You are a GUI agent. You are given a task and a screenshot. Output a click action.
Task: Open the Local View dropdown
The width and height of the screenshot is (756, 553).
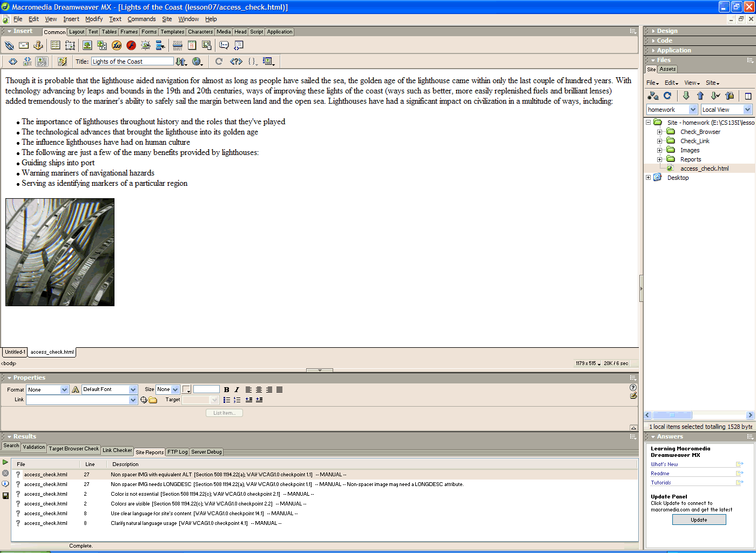748,110
